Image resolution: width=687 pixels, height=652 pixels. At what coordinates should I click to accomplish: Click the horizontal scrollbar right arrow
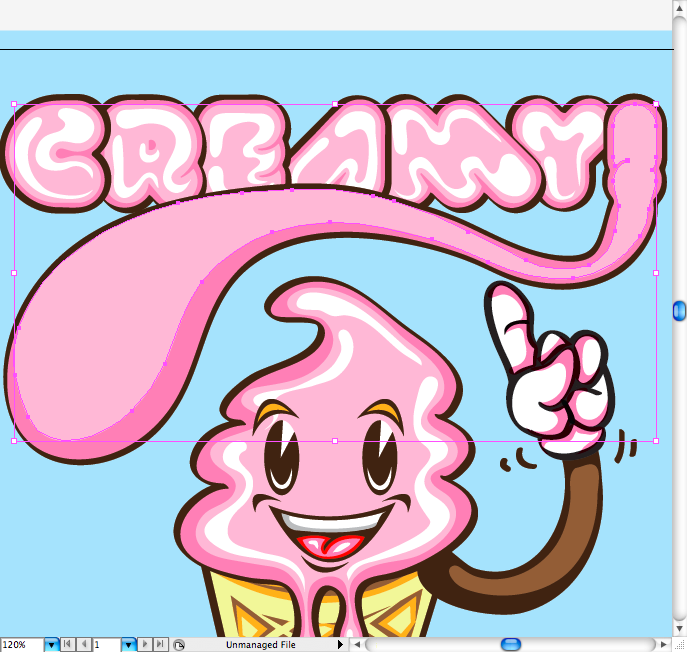coord(665,645)
